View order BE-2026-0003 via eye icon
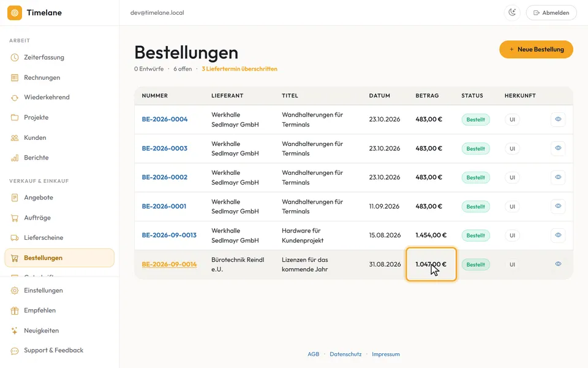588x368 pixels. (x=558, y=148)
